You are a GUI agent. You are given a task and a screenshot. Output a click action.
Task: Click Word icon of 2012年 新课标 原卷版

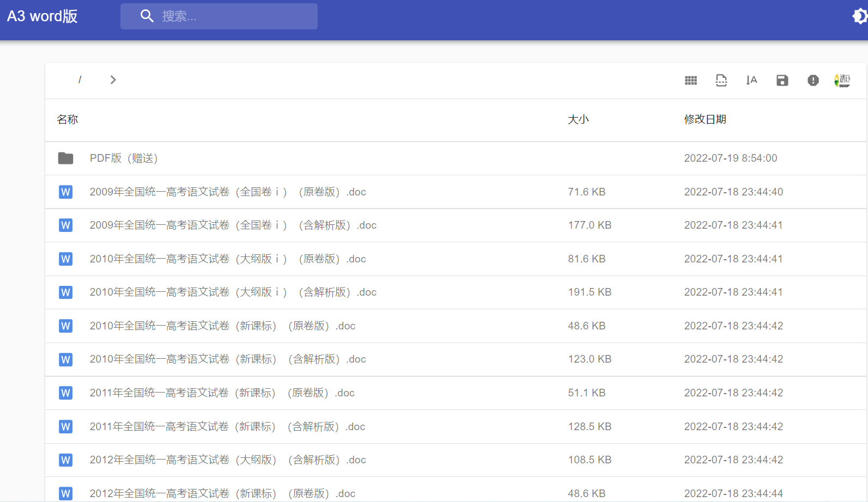66,493
